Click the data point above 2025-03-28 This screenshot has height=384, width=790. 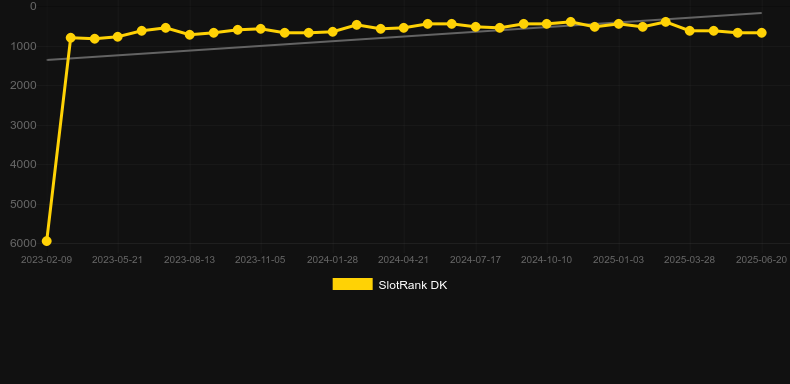690,31
